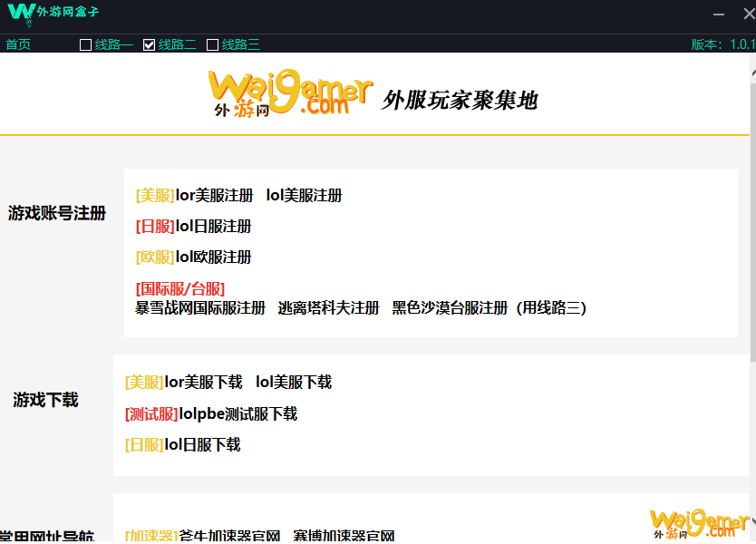
Task: Close the 外游网盒子 window
Action: click(750, 14)
